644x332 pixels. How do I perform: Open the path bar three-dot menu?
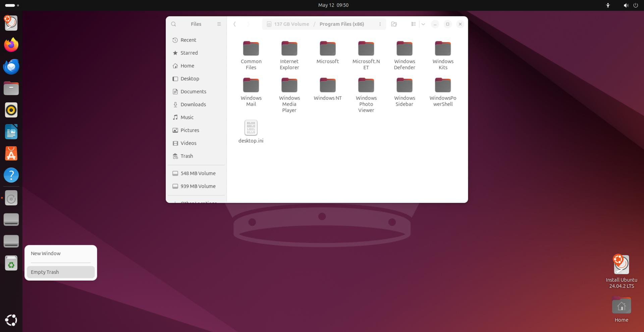380,24
